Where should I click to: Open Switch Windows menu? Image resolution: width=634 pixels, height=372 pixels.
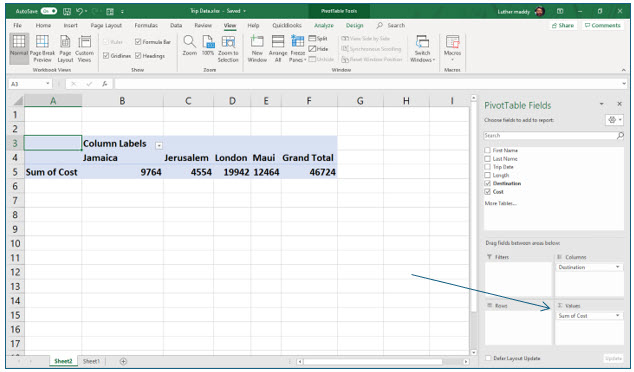422,48
